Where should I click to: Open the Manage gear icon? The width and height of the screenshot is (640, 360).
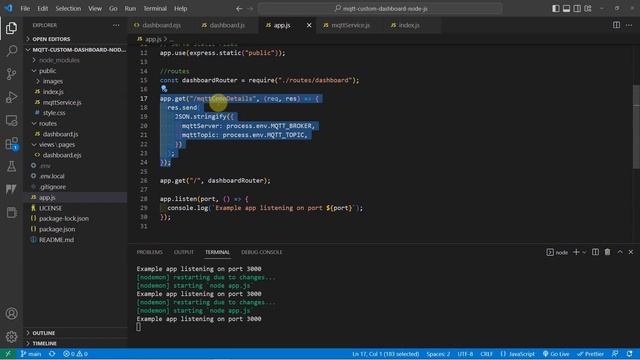(x=11, y=336)
